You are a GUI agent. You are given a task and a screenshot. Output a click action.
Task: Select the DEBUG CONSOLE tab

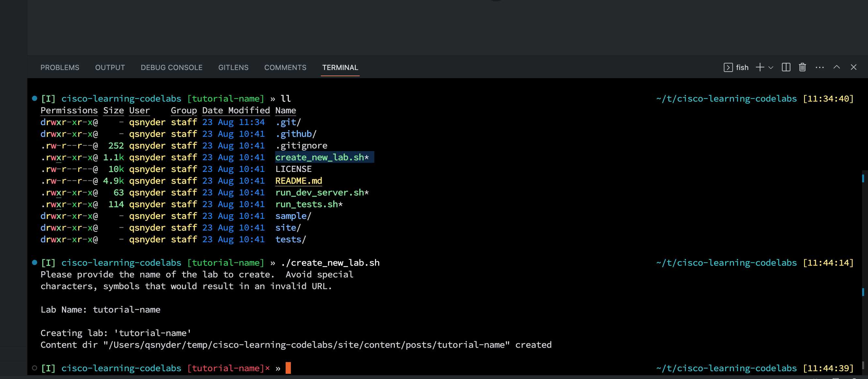point(171,67)
